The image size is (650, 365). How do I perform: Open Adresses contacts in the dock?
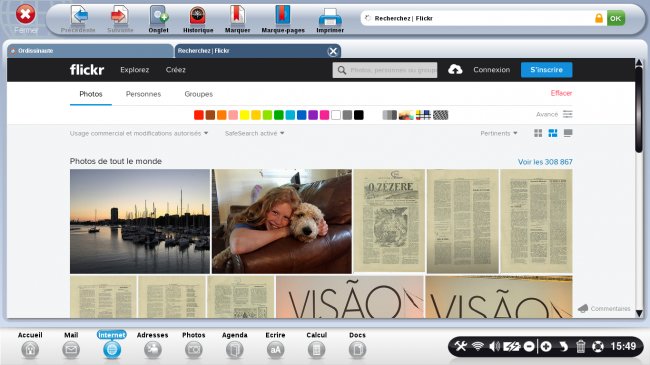[153, 345]
